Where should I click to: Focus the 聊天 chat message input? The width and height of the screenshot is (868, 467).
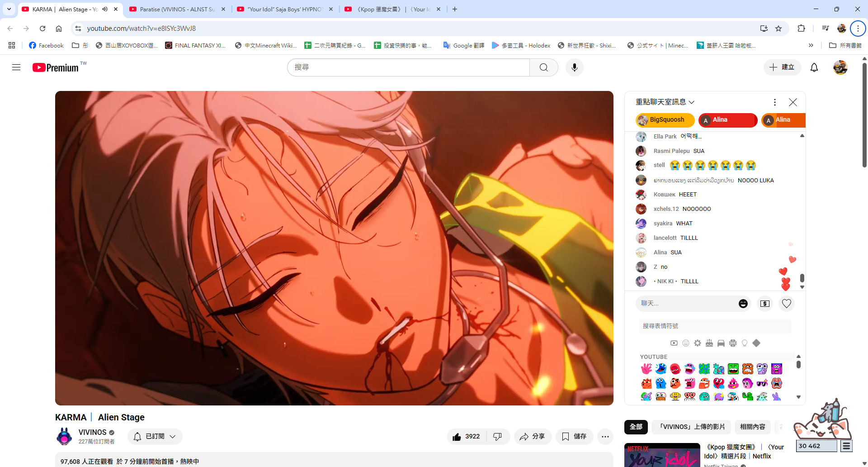click(687, 304)
